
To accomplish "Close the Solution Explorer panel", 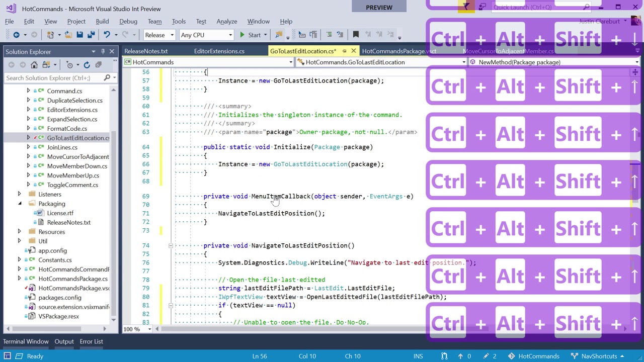I will (112, 51).
